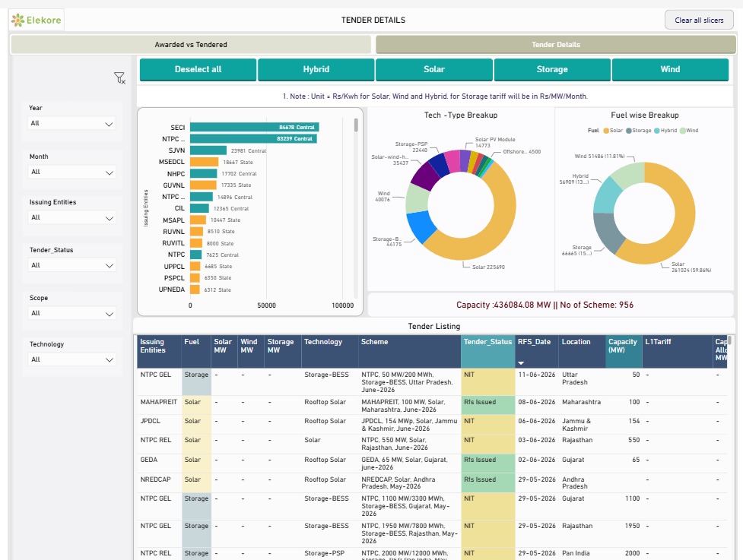Toggle the Hybrid filter button
This screenshot has height=560, width=743.
click(x=316, y=69)
